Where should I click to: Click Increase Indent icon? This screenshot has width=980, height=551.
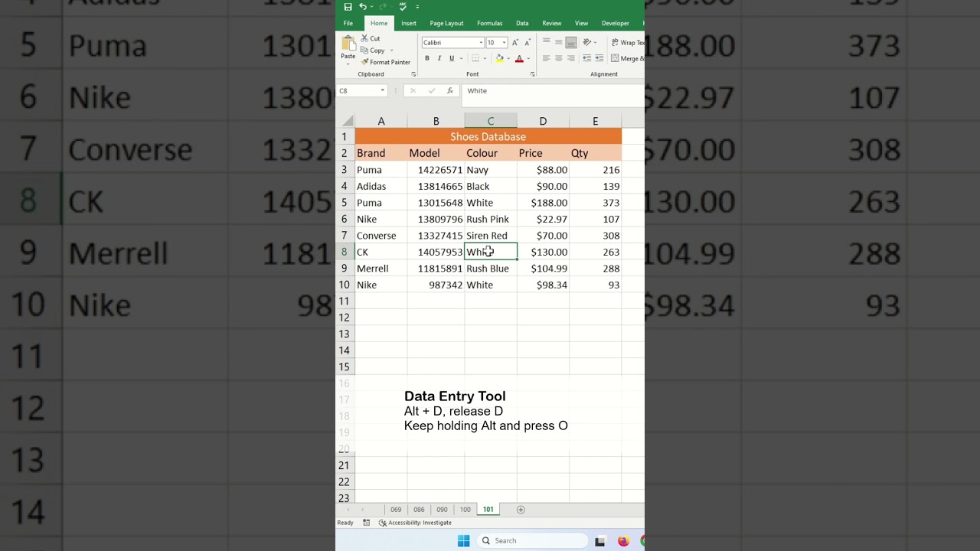pyautogui.click(x=599, y=58)
